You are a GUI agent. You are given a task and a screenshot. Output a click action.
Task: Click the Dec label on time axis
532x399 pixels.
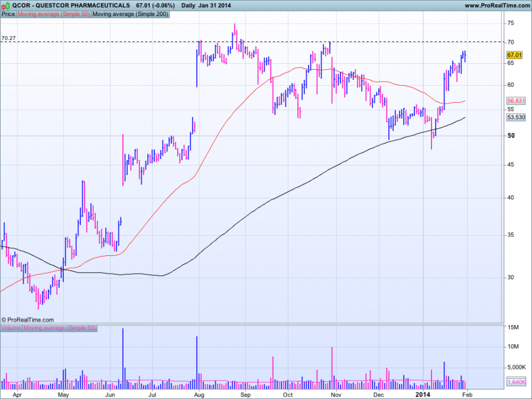(379, 395)
